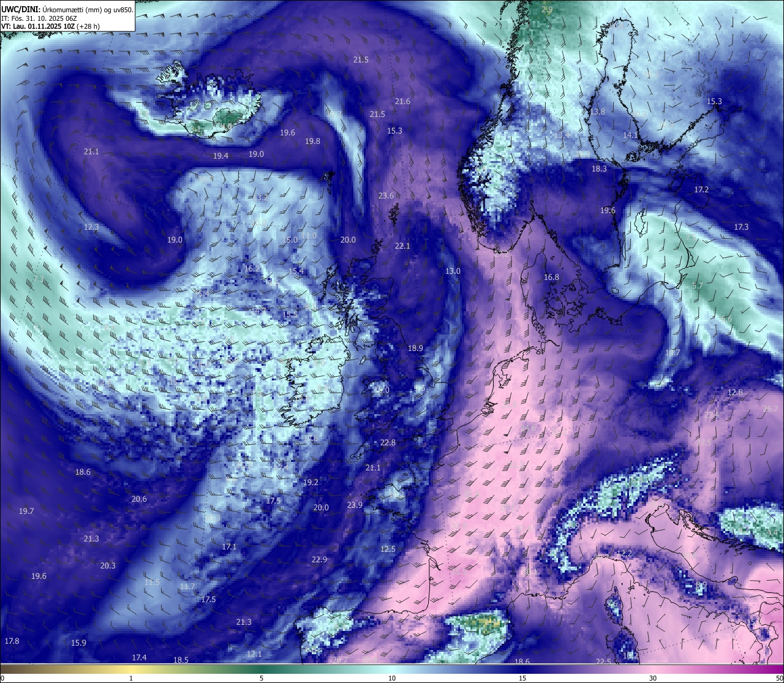
Task: Click the 17.3 value label
Action: pyautogui.click(x=741, y=227)
